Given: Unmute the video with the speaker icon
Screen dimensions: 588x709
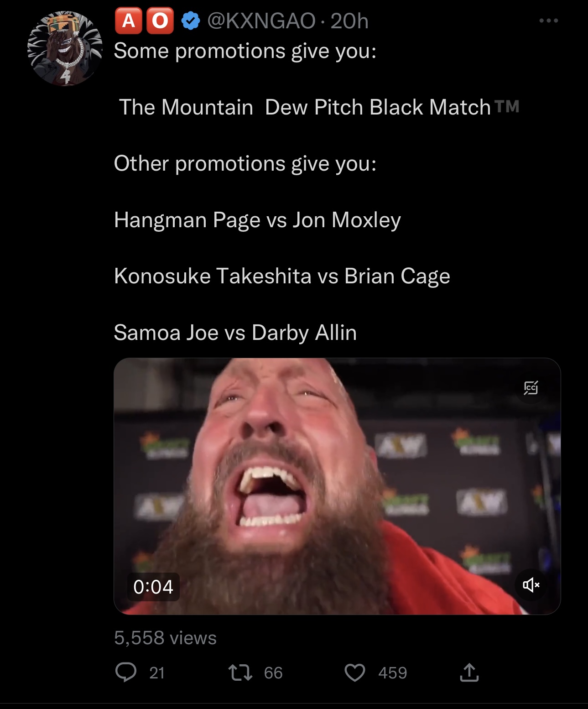Looking at the screenshot, I should (x=531, y=584).
